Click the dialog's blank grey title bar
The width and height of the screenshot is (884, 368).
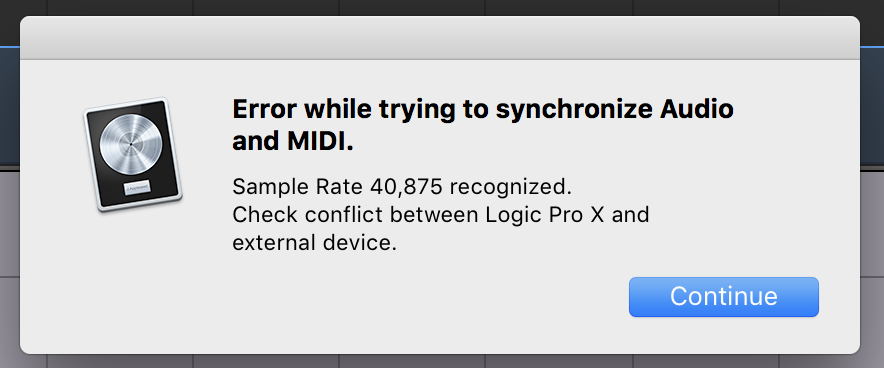(440, 38)
